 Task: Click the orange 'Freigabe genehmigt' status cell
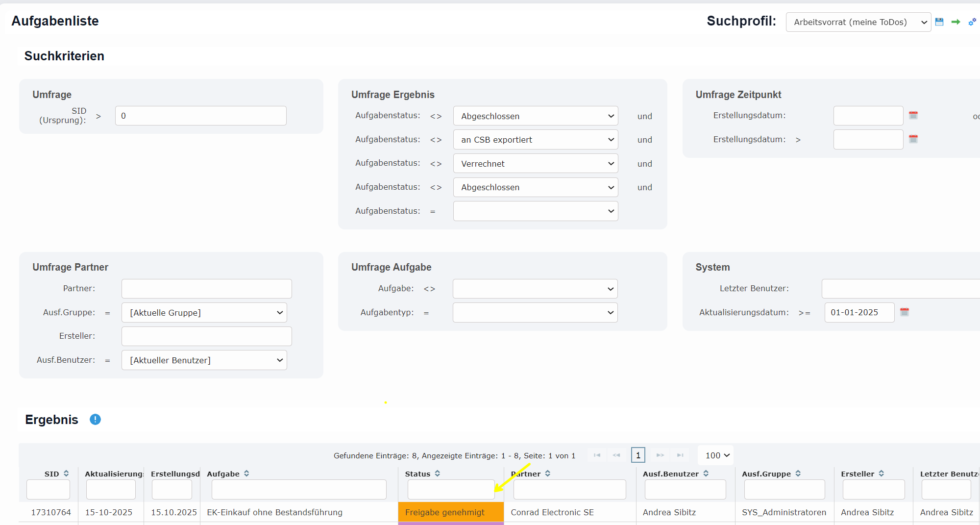pos(450,512)
